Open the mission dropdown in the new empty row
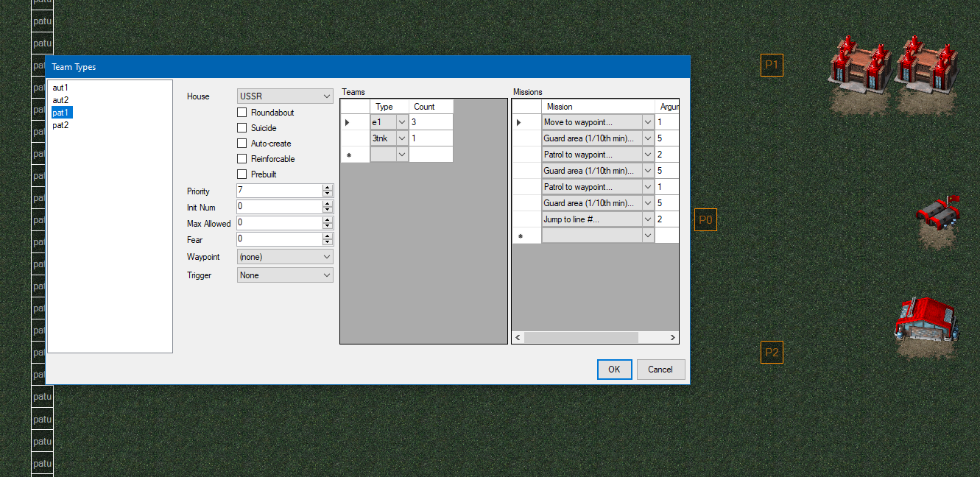980x477 pixels. pos(648,236)
